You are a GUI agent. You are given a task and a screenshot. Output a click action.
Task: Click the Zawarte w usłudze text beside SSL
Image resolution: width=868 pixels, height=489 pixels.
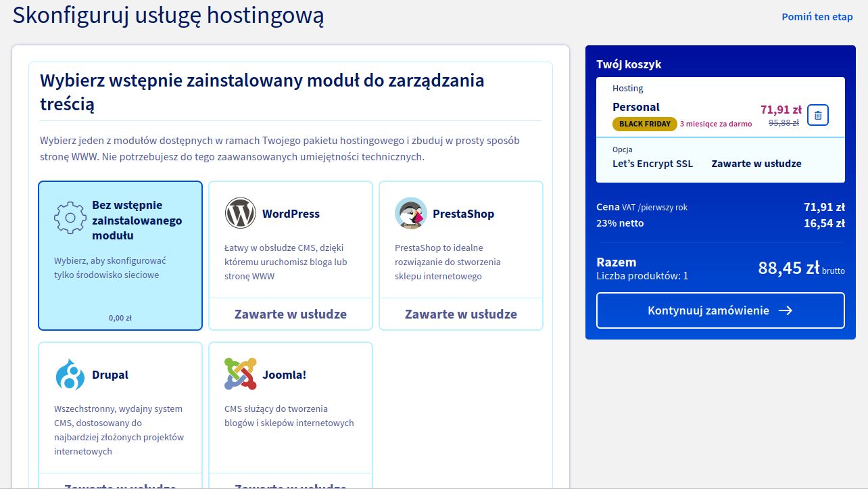click(x=756, y=164)
